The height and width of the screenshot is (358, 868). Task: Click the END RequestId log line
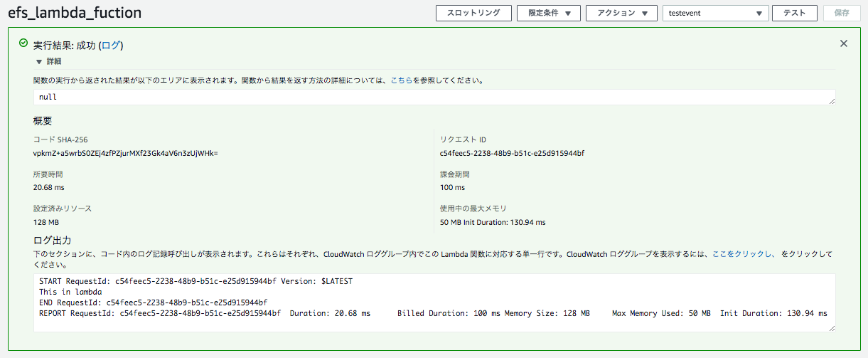coord(153,302)
